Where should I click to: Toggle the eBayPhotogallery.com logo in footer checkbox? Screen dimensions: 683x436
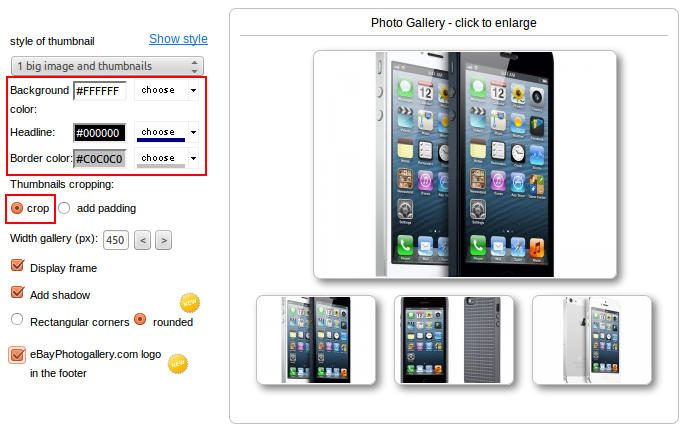(17, 355)
